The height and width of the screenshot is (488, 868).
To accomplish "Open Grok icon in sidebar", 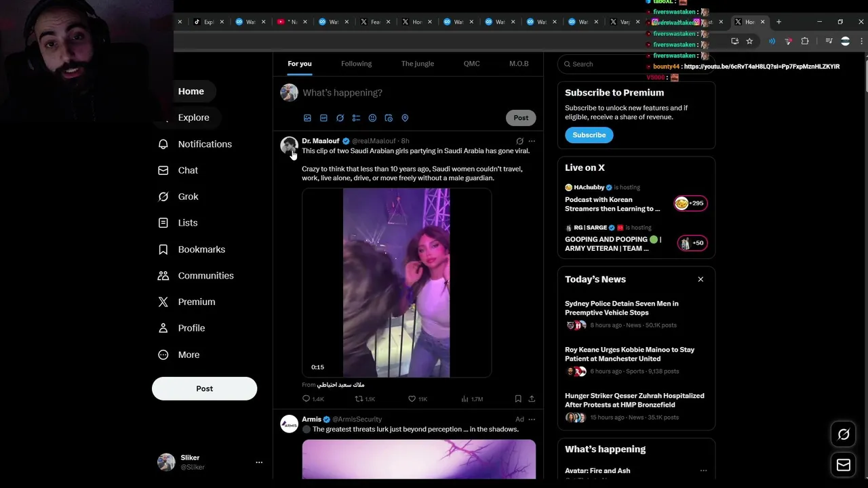I will point(163,197).
